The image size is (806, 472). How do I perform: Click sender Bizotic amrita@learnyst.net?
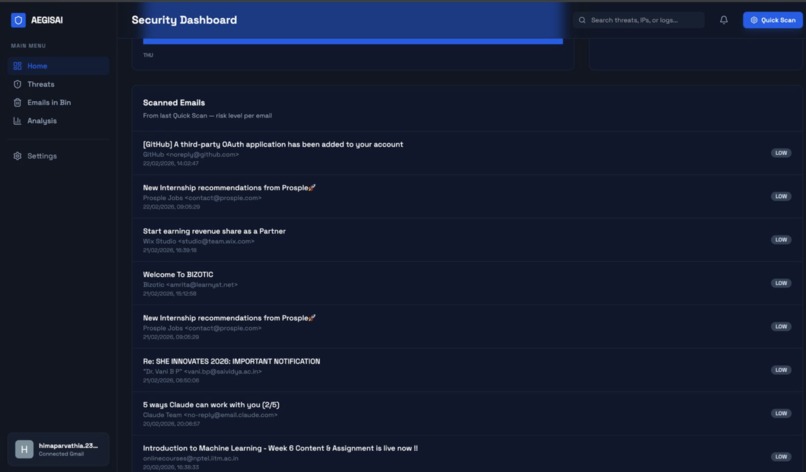click(x=190, y=284)
